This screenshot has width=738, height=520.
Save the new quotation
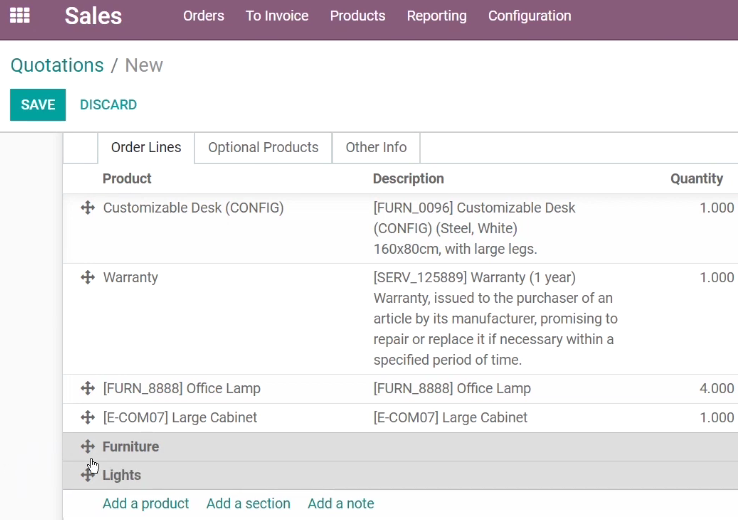38,104
